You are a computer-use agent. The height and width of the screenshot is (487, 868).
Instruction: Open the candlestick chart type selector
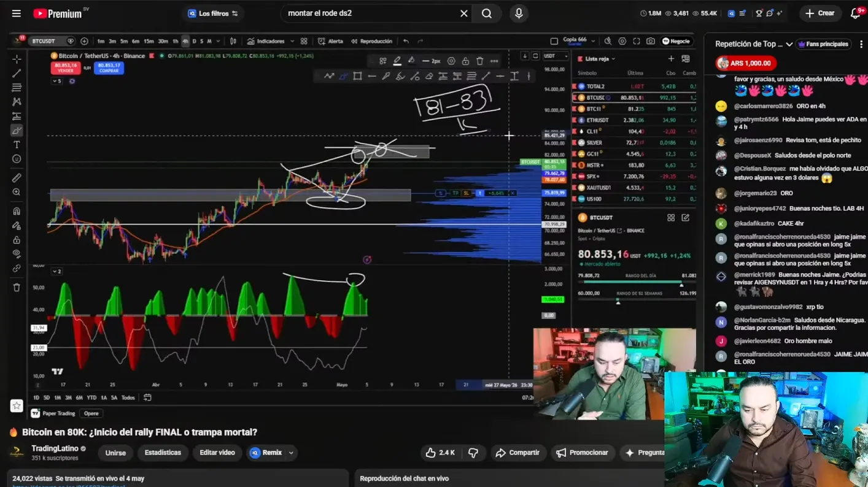[233, 41]
